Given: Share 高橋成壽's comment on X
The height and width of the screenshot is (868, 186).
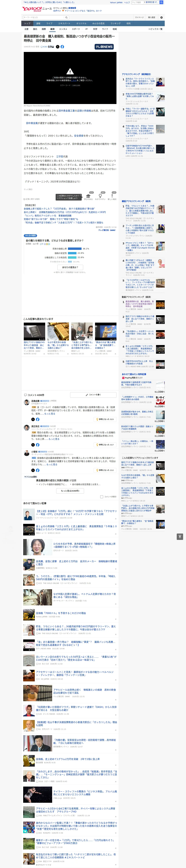Looking at the screenshot, I should click(x=33, y=419).
